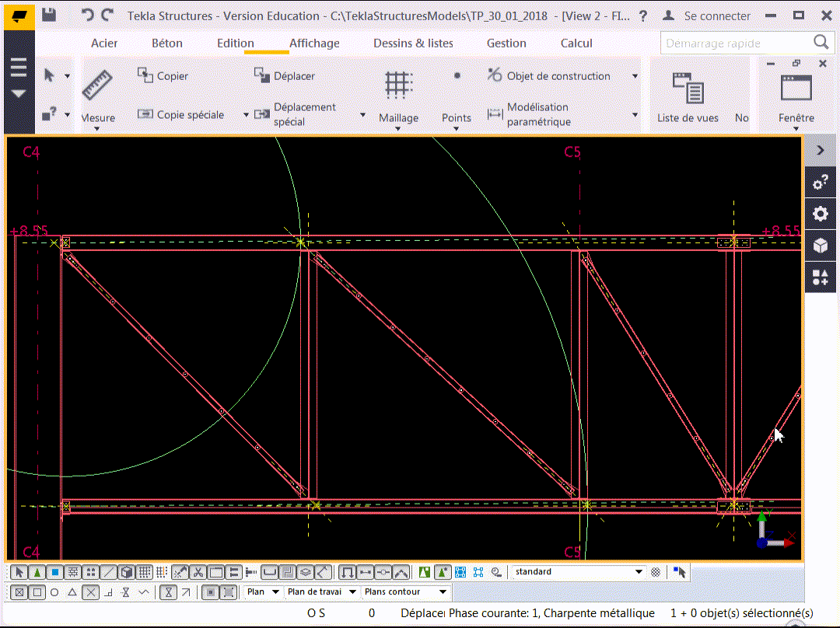This screenshot has height=628, width=840.
Task: Choose the selection arrow tool in the ribbon
Action: 49,75
